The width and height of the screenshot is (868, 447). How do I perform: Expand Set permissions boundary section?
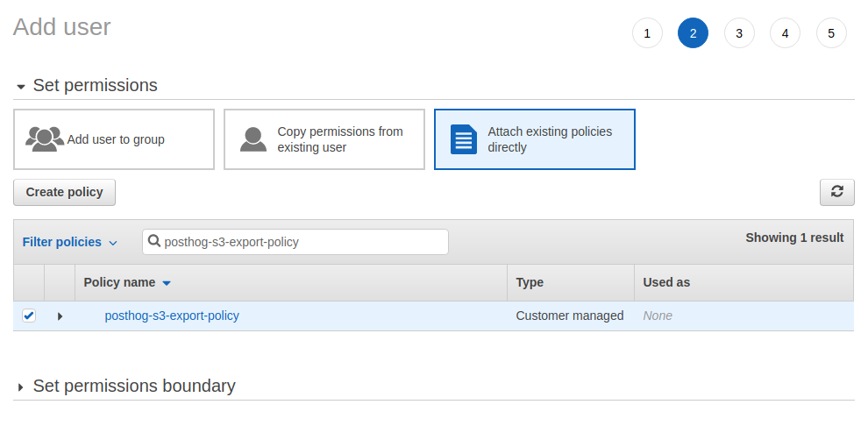coord(21,387)
